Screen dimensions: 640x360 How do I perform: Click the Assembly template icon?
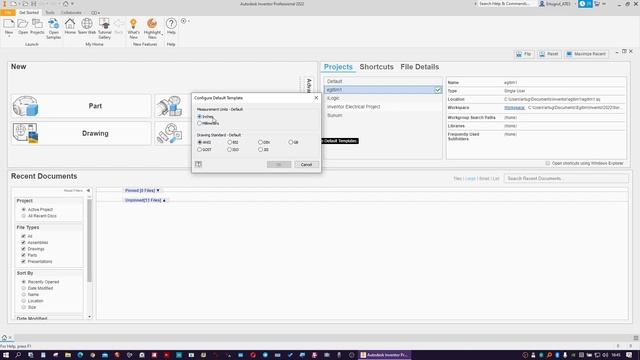(169, 106)
